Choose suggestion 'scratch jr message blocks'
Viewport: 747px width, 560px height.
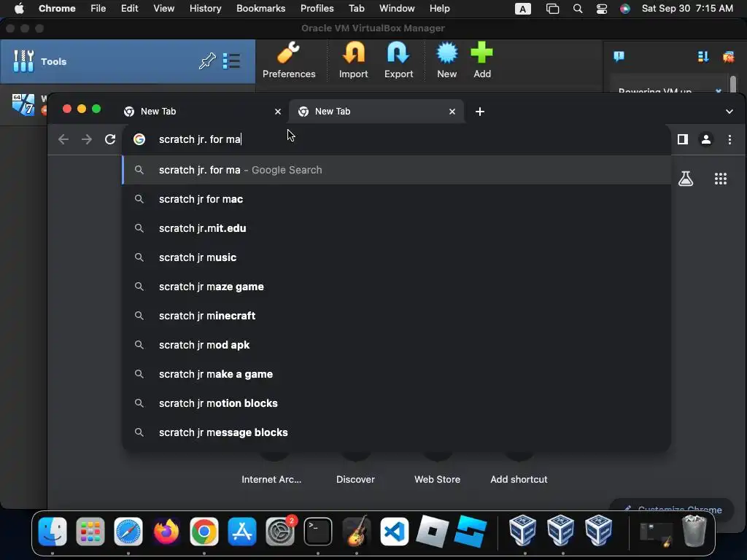tap(396, 432)
